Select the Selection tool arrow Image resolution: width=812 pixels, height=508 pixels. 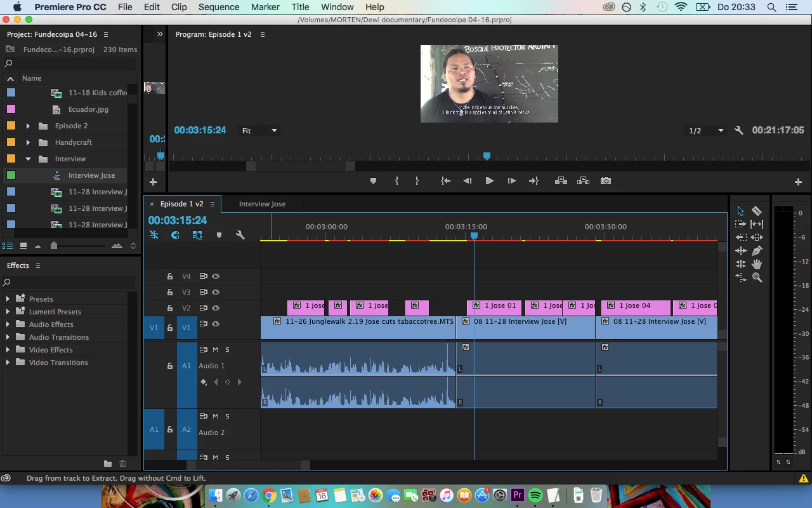coord(740,211)
